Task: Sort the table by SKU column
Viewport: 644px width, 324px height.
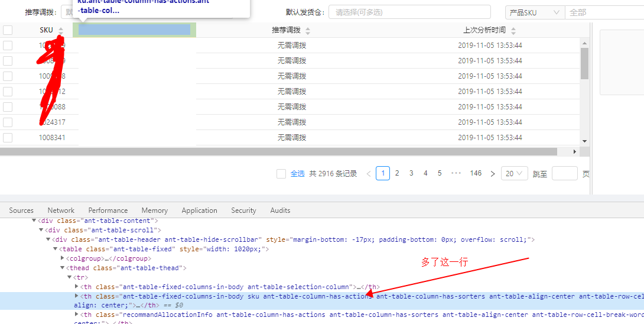Action: click(x=61, y=30)
